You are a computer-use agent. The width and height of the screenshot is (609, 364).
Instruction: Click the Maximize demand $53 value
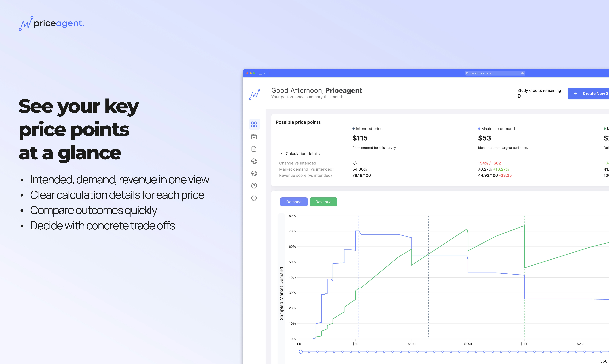484,138
